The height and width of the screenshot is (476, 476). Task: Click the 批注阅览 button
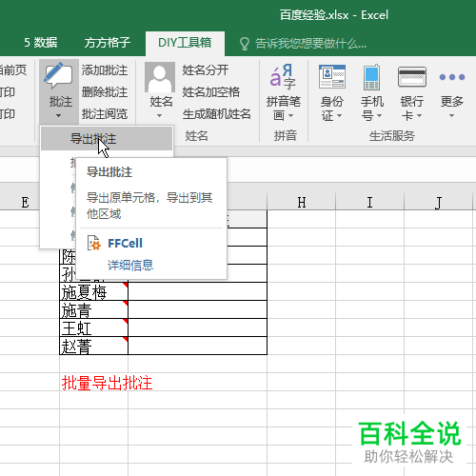click(105, 114)
